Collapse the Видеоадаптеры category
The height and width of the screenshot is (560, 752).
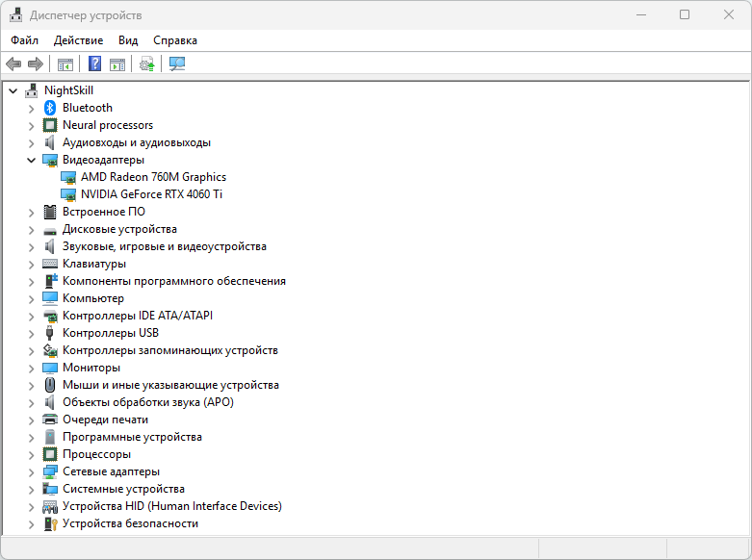coord(31,160)
